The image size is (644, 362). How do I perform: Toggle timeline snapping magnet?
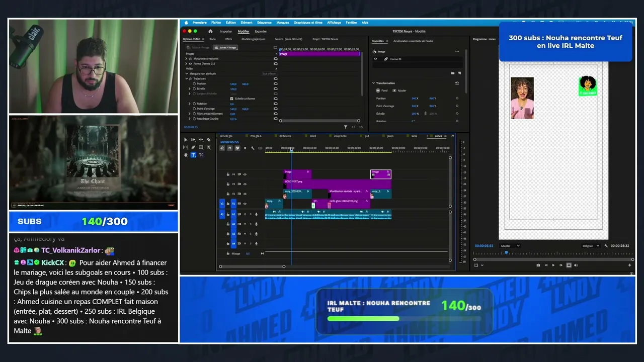point(230,148)
